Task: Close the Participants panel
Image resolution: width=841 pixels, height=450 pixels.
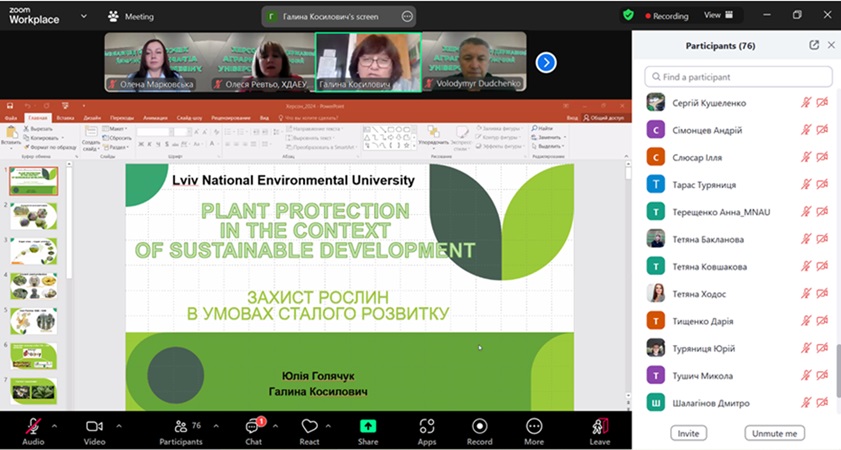Action: 831,45
